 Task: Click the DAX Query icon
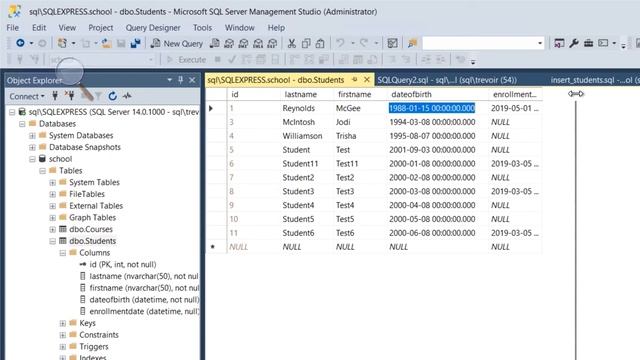(272, 43)
